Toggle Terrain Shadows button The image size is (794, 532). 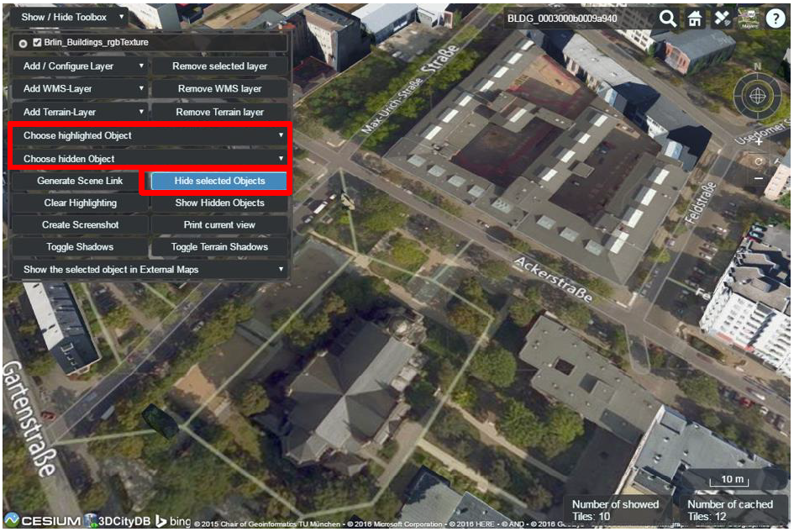[x=220, y=247]
